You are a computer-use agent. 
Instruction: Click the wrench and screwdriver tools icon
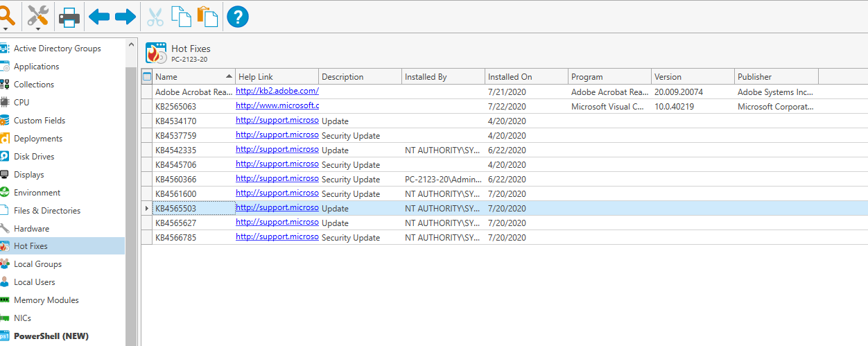click(x=37, y=14)
